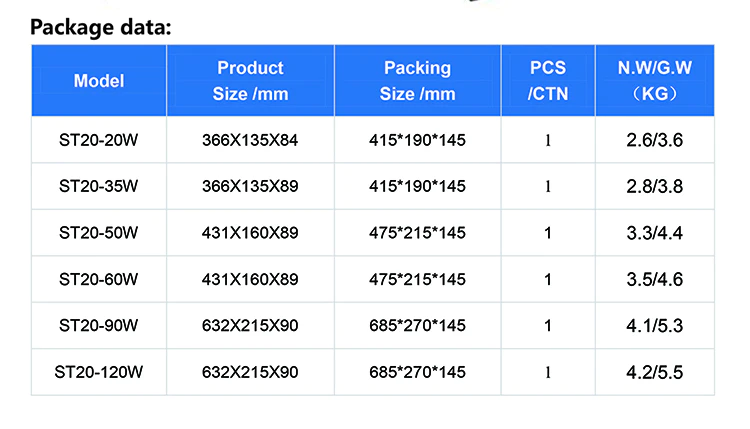Click weight value 2.6/3.6
Screen dimensions: 750x429
click(654, 140)
